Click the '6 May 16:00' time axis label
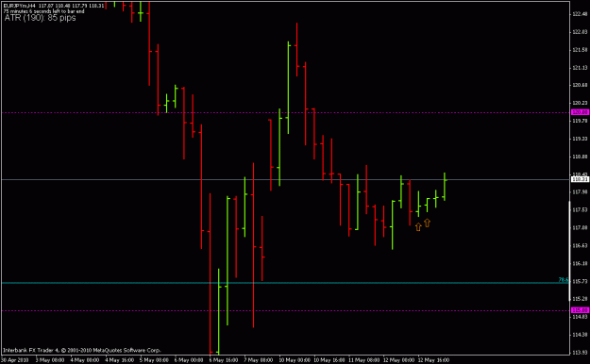The height and width of the screenshot is (364, 590). click(x=224, y=360)
